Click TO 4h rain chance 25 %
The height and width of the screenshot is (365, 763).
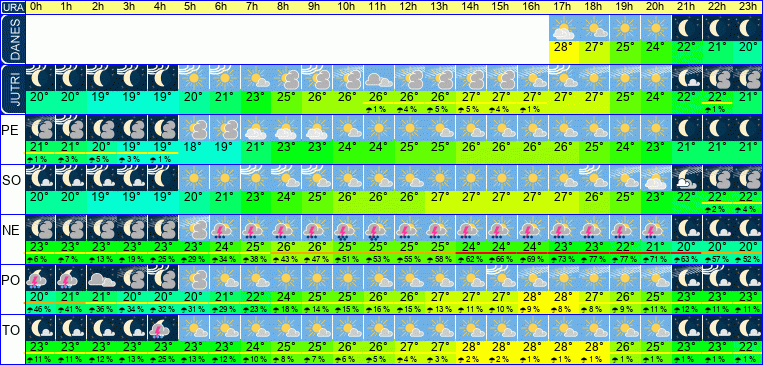[x=163, y=360]
